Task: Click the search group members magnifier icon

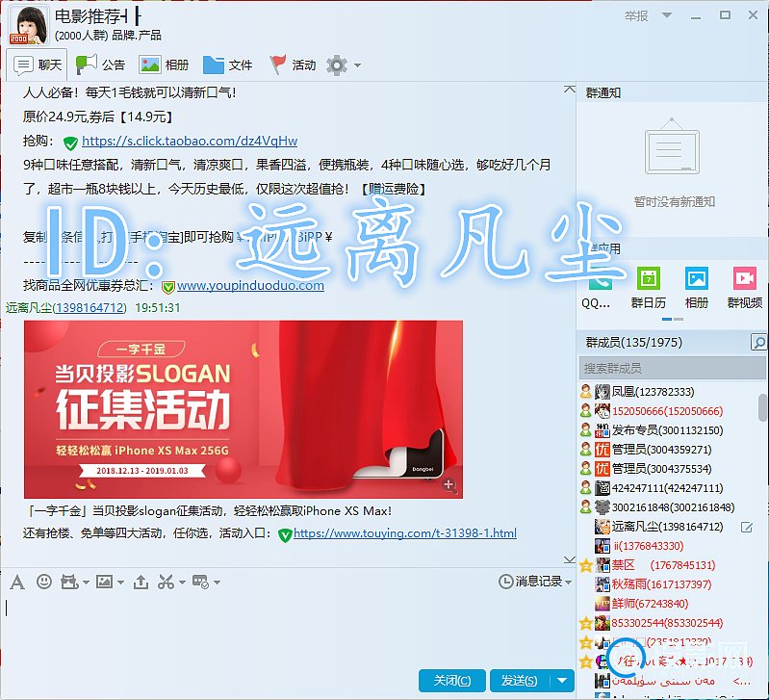Action: (x=758, y=343)
